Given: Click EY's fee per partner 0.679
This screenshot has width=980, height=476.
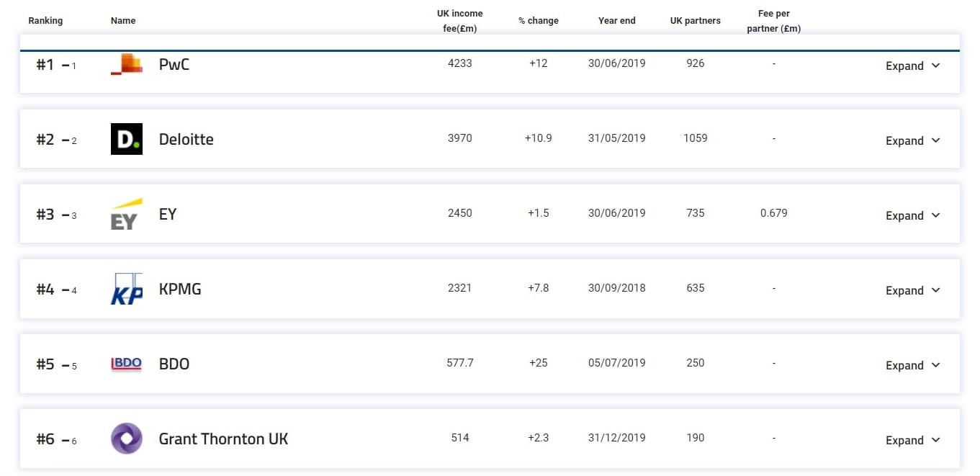Looking at the screenshot, I should click(x=774, y=212).
